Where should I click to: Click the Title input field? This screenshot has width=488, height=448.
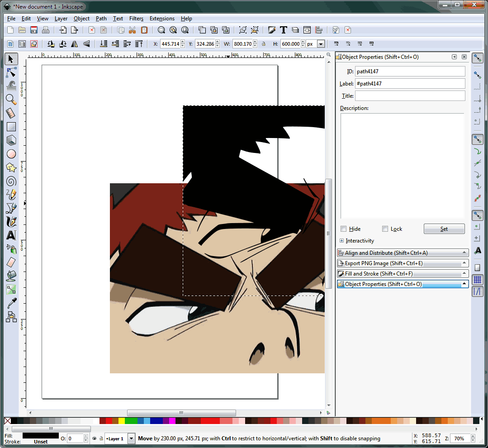tap(410, 96)
